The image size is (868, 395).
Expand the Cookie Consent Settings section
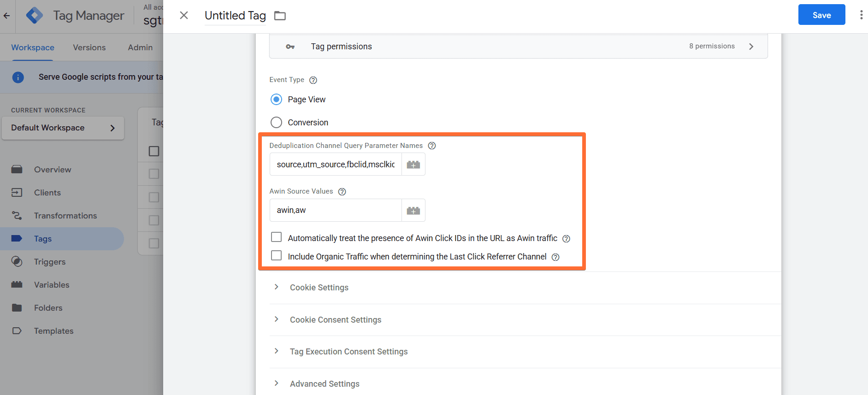point(335,320)
